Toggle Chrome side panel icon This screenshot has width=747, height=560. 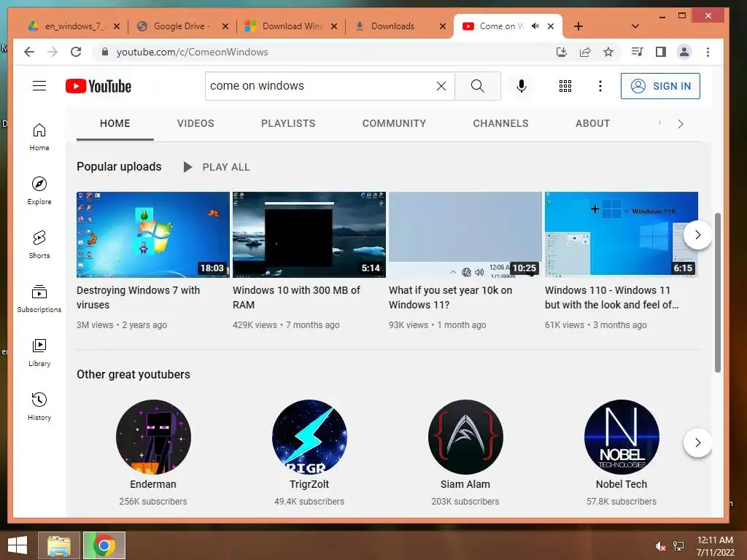click(x=660, y=52)
